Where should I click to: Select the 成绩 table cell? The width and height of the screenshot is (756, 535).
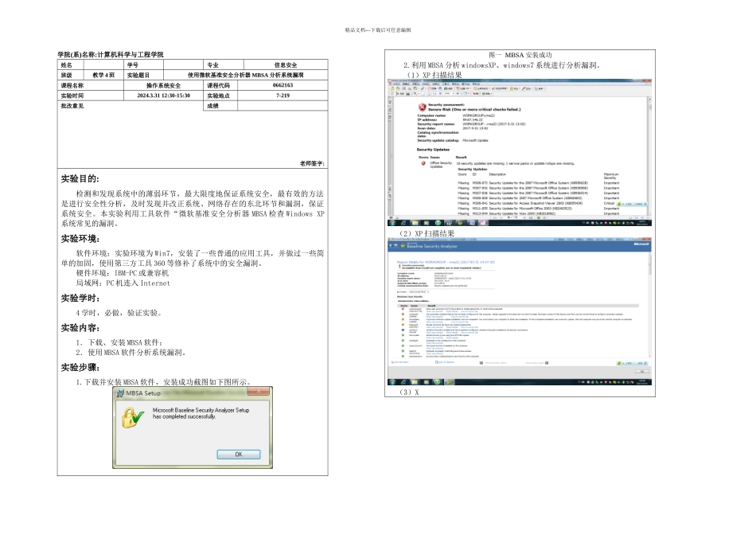220,106
